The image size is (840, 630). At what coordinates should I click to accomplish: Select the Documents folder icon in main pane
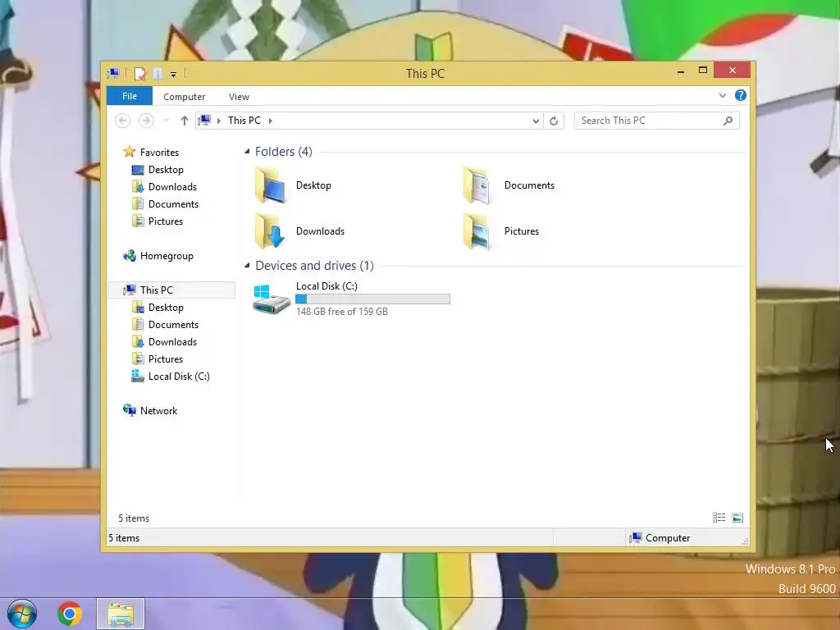477,185
